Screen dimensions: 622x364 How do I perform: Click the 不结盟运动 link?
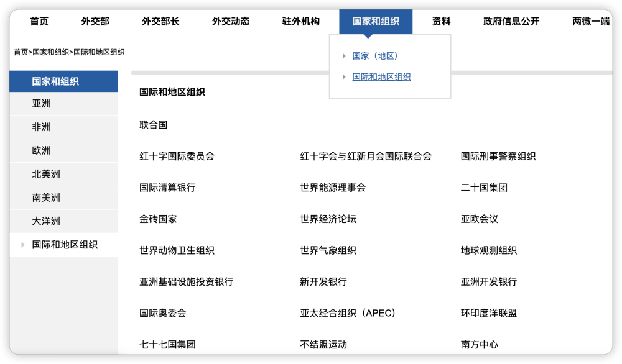[323, 344]
